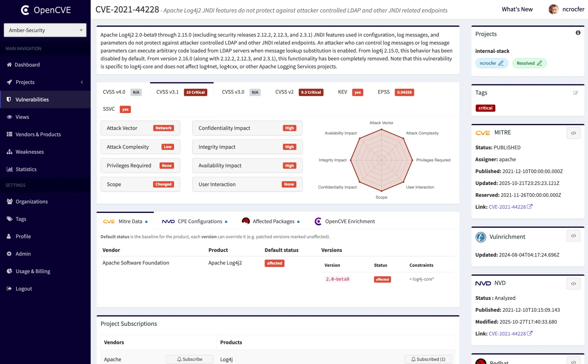Edit tags with the pencil-square icon

tap(575, 93)
